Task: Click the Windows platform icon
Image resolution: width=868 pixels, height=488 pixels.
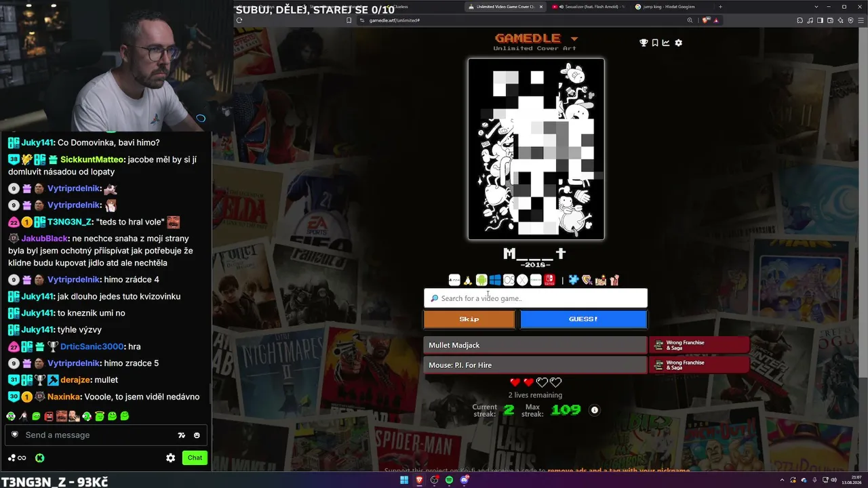Action: pyautogui.click(x=495, y=280)
